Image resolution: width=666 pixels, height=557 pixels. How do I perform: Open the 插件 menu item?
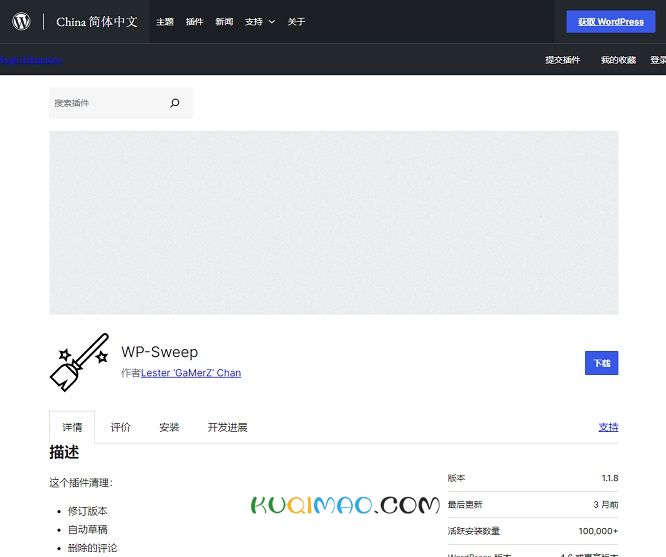[x=194, y=22]
